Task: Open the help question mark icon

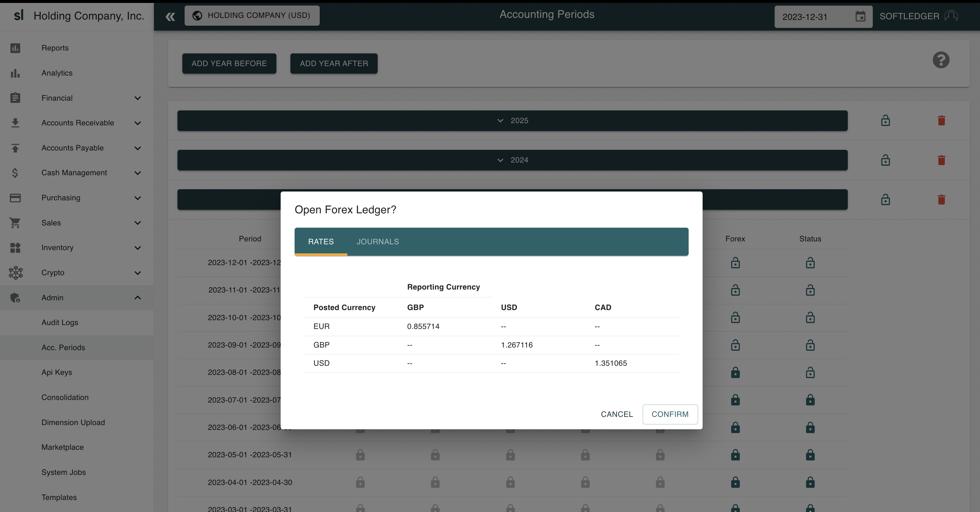Action: point(941,60)
